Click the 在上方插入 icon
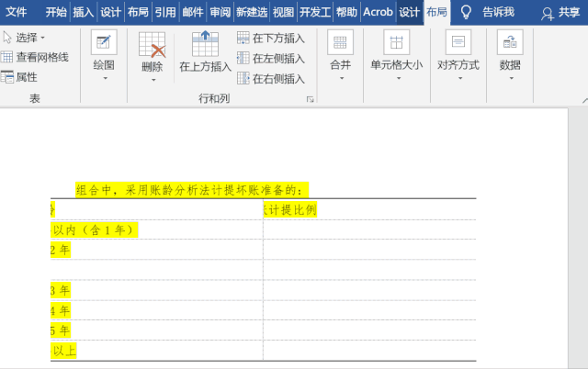This screenshot has height=369, width=588. click(x=205, y=44)
